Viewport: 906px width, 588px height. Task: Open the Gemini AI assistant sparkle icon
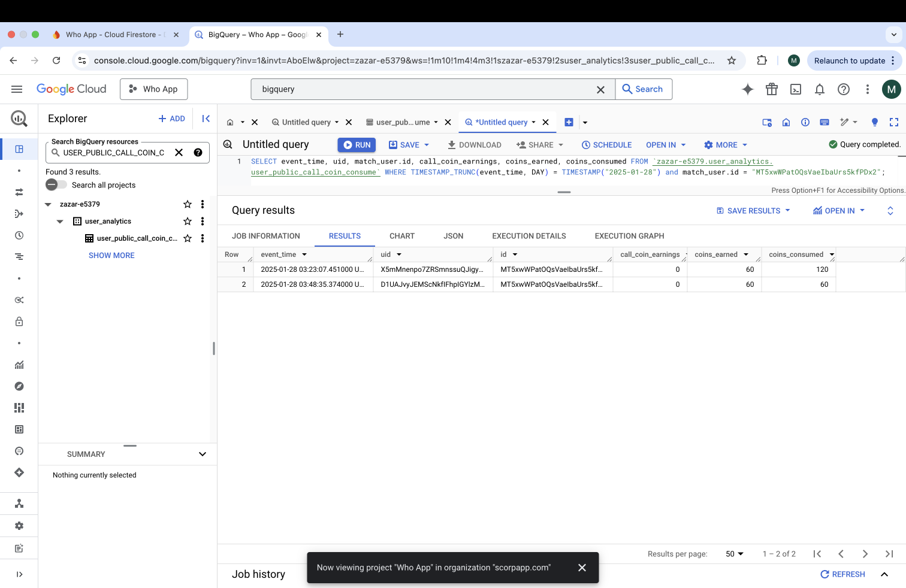click(x=748, y=89)
